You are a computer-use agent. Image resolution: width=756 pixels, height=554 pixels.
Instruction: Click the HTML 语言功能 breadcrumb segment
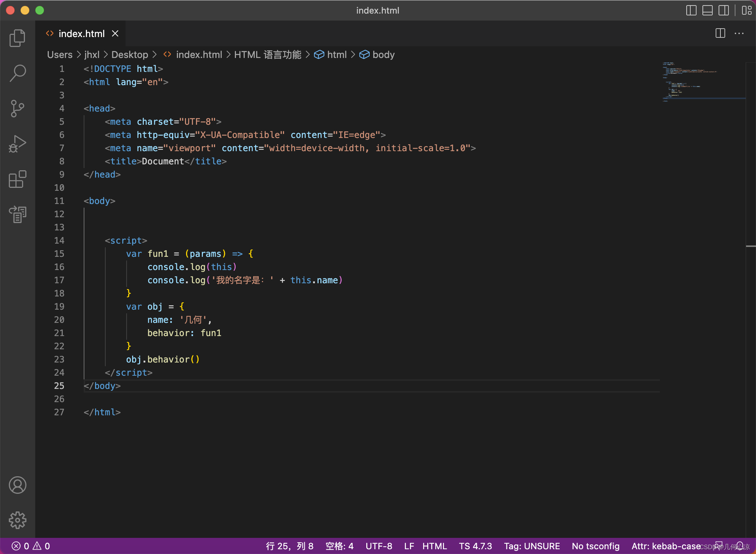268,55
